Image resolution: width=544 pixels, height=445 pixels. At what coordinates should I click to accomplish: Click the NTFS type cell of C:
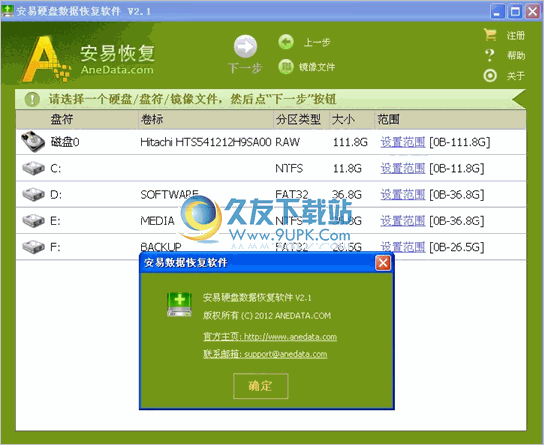tap(289, 168)
